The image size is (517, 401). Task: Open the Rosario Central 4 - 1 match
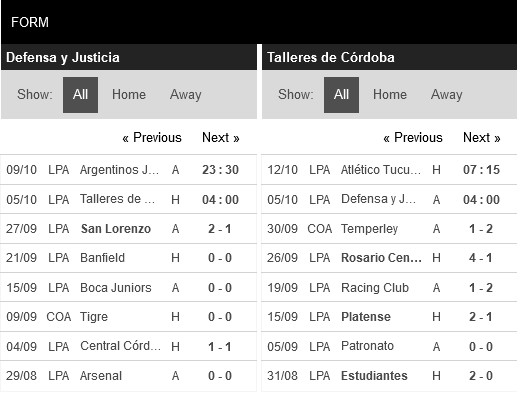click(x=389, y=258)
